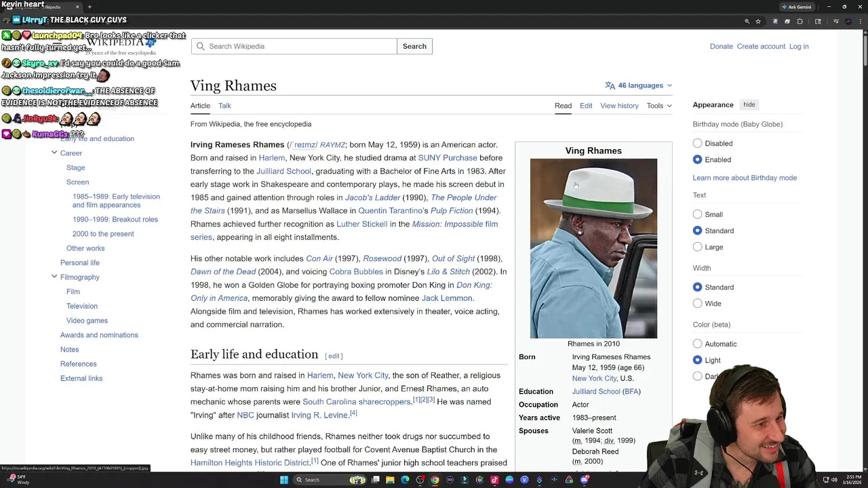Viewport: 868px width, 488px height.
Task: Open the View history tab
Action: [x=619, y=106]
